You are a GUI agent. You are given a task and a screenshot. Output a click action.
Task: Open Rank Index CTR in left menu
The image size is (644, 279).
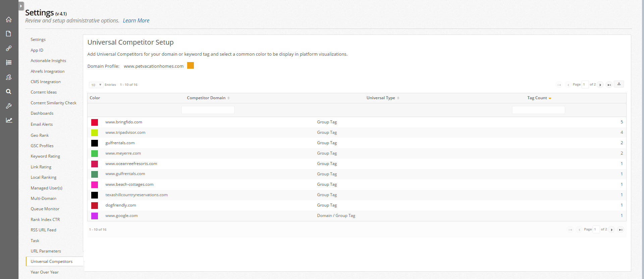pyautogui.click(x=45, y=220)
